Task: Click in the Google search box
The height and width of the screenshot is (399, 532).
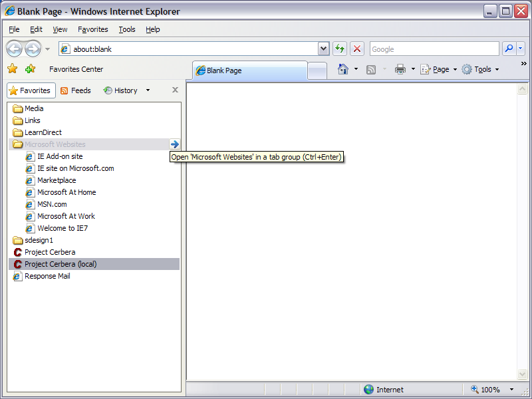Action: pos(432,49)
